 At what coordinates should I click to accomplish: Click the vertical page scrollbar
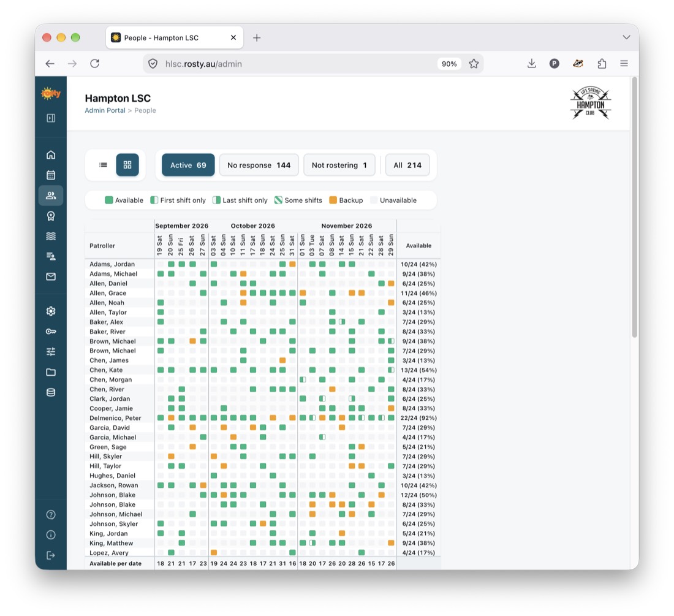634,207
